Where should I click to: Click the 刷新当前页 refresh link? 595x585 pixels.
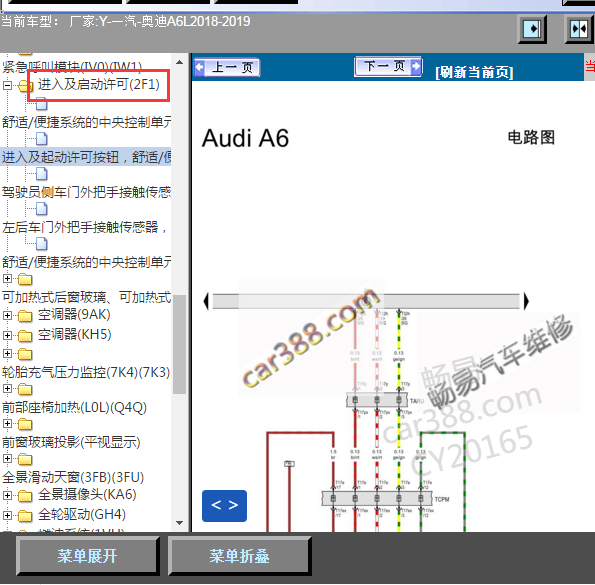coord(474,72)
